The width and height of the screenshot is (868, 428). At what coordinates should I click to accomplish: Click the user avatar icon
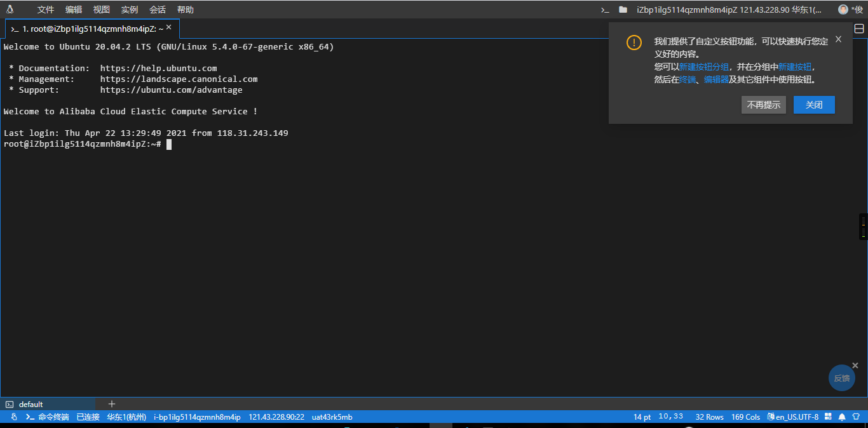pos(843,10)
